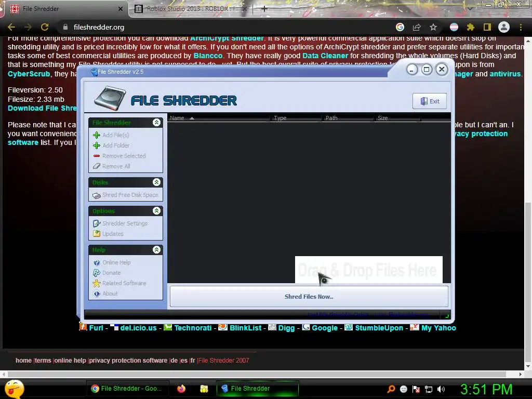Click the Related Software star icon

96,283
